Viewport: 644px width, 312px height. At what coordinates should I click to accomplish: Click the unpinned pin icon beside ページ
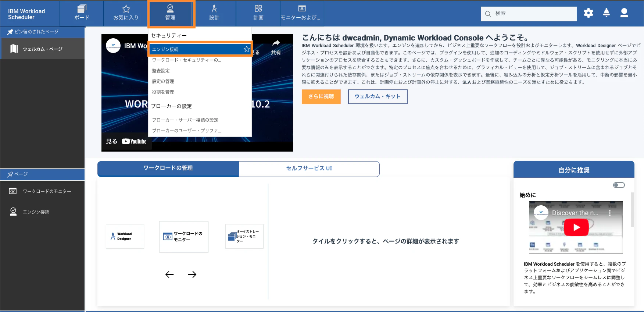[x=10, y=174]
